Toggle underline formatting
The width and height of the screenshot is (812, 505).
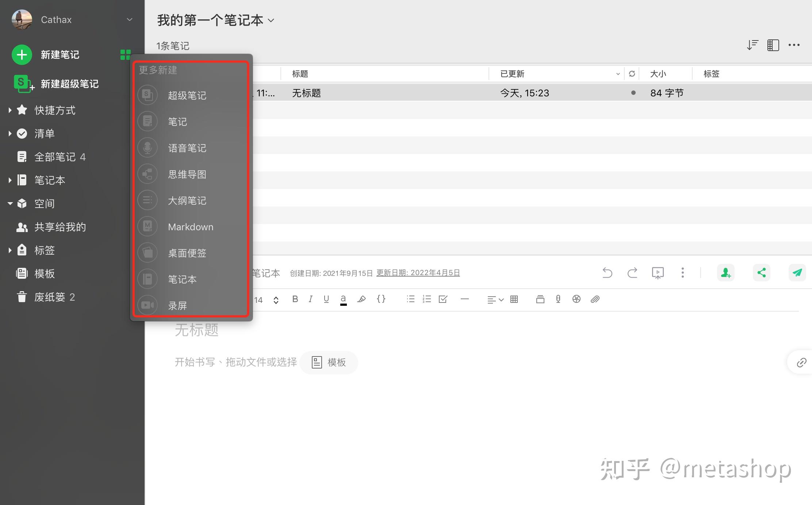click(326, 299)
